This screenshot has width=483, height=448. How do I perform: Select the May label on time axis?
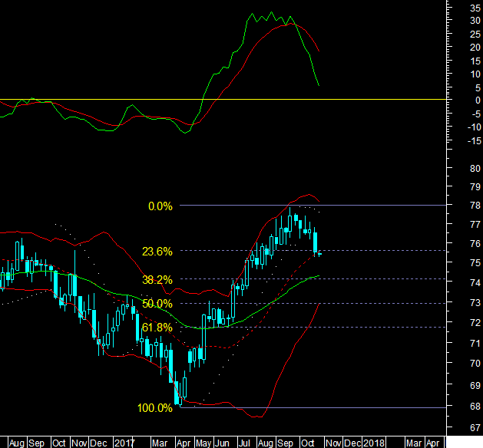coord(203,443)
